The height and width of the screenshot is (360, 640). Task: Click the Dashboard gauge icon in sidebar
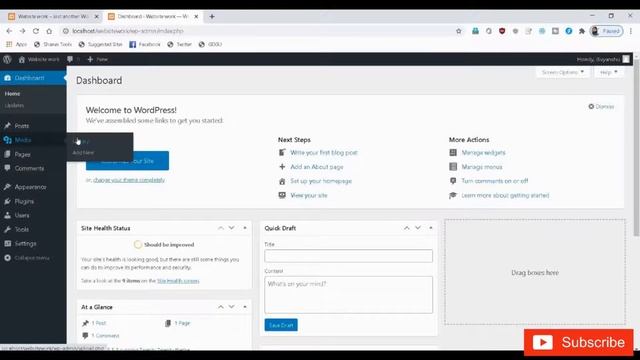7,78
